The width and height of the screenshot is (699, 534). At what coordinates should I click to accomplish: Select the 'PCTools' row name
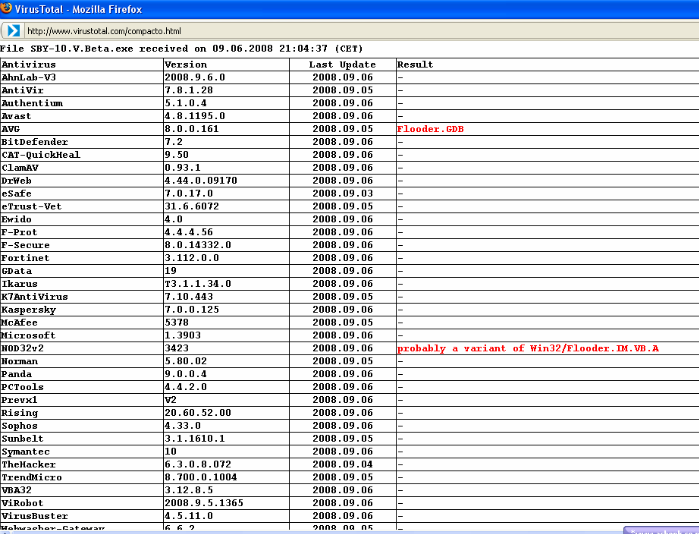(x=22, y=387)
